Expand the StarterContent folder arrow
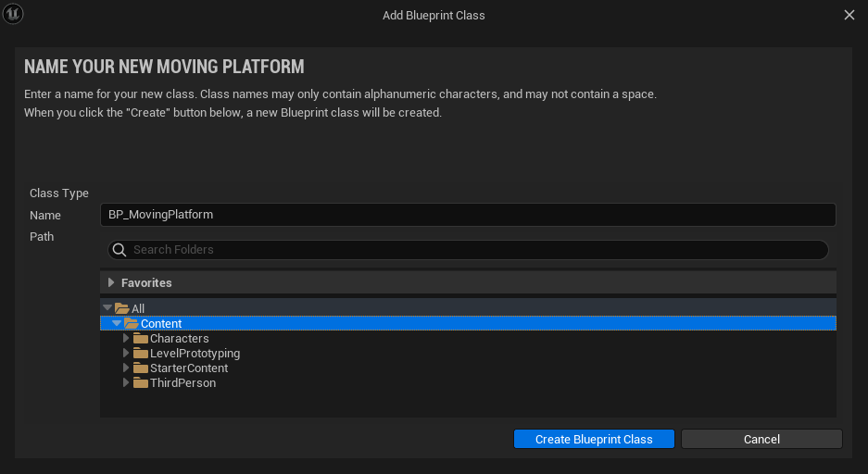 [x=126, y=368]
